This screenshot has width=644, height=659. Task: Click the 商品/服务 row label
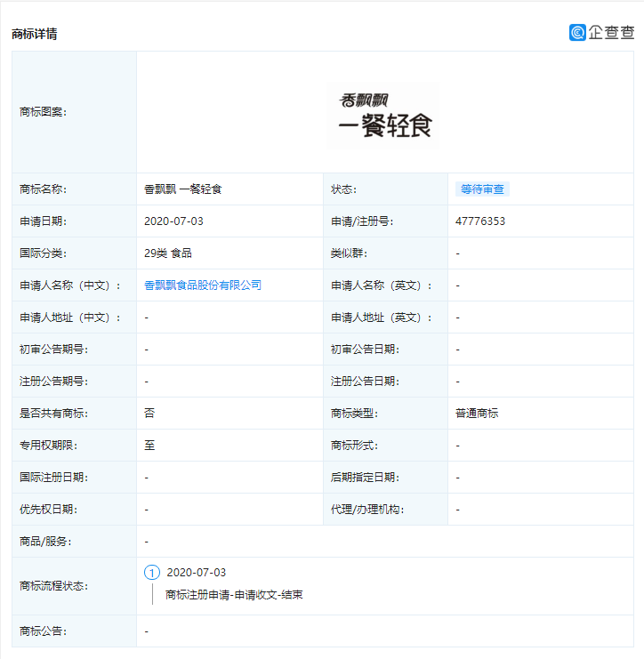(46, 542)
